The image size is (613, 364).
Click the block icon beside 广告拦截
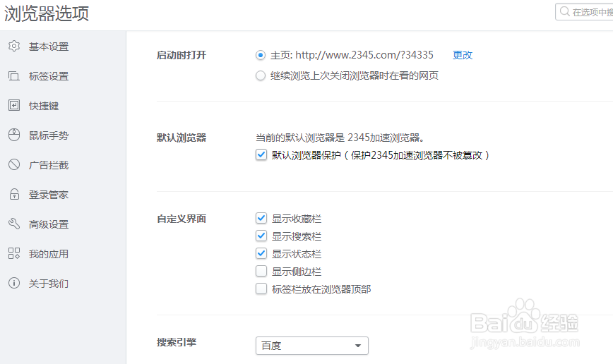[14, 165]
